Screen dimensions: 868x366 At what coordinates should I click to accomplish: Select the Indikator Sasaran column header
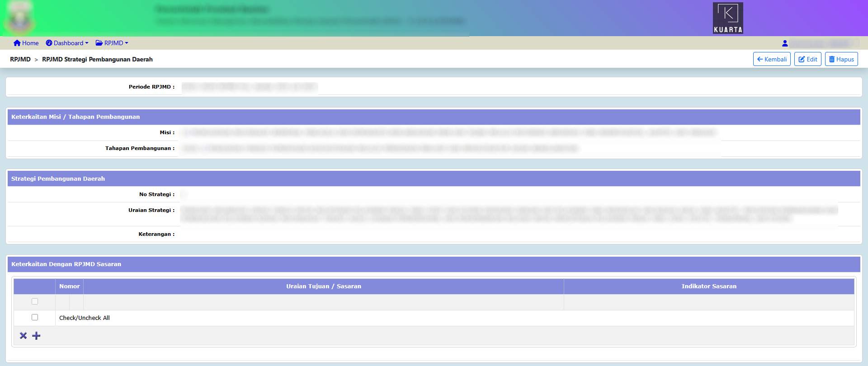(x=708, y=286)
